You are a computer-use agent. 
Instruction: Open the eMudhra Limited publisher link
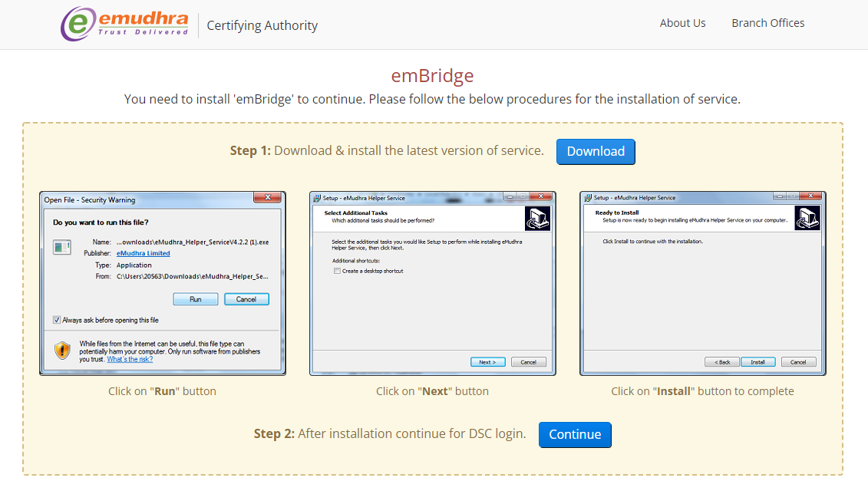click(x=143, y=253)
